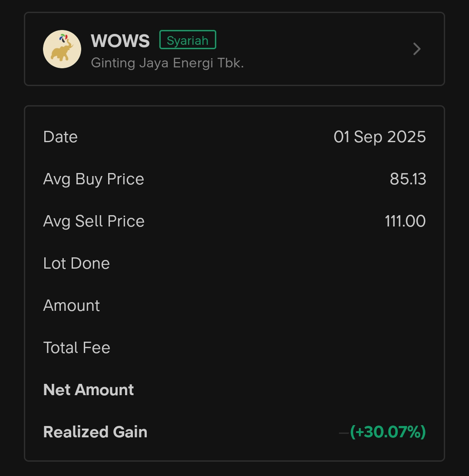Select the Net Amount row label

[x=89, y=390]
